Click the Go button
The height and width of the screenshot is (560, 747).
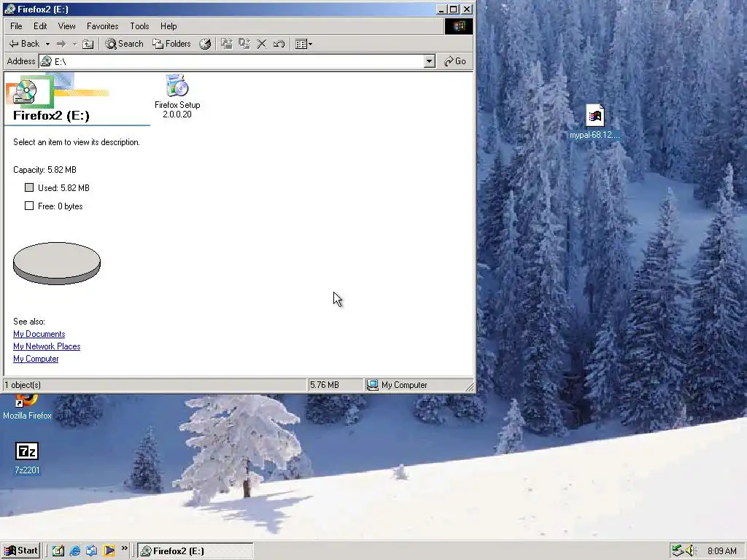pyautogui.click(x=455, y=61)
